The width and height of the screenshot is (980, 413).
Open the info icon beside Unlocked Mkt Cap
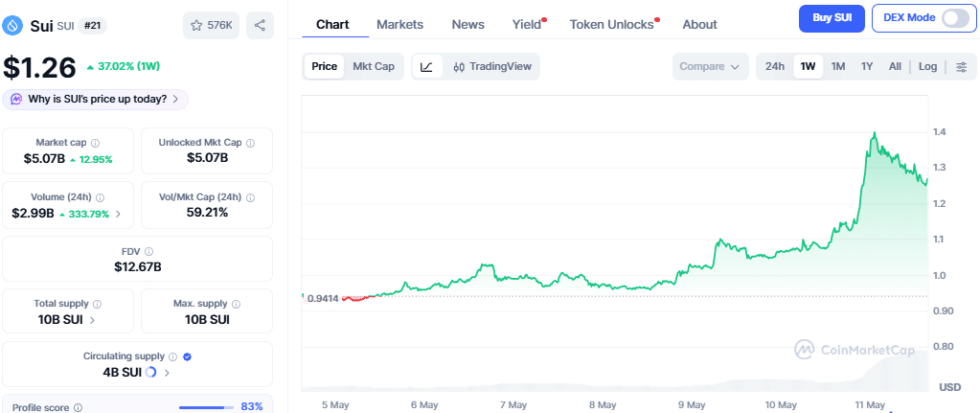point(251,143)
